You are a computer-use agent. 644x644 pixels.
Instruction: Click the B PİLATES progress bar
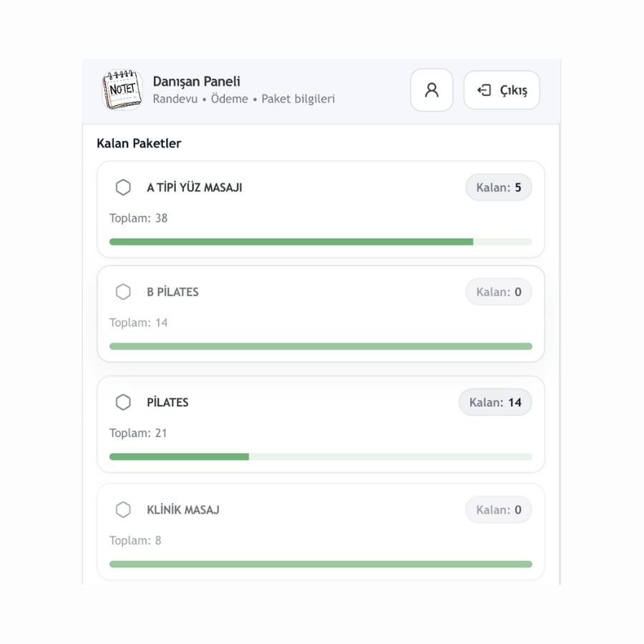(x=321, y=346)
